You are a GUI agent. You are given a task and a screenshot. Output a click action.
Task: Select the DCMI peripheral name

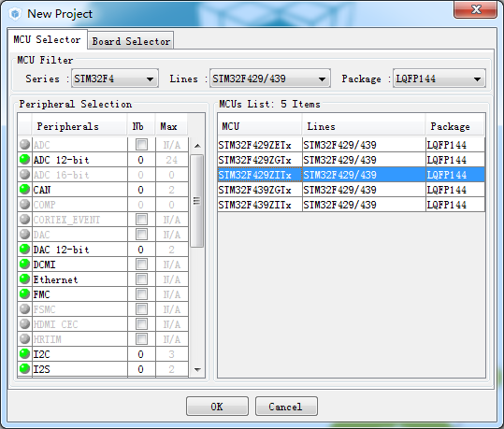pyautogui.click(x=44, y=265)
